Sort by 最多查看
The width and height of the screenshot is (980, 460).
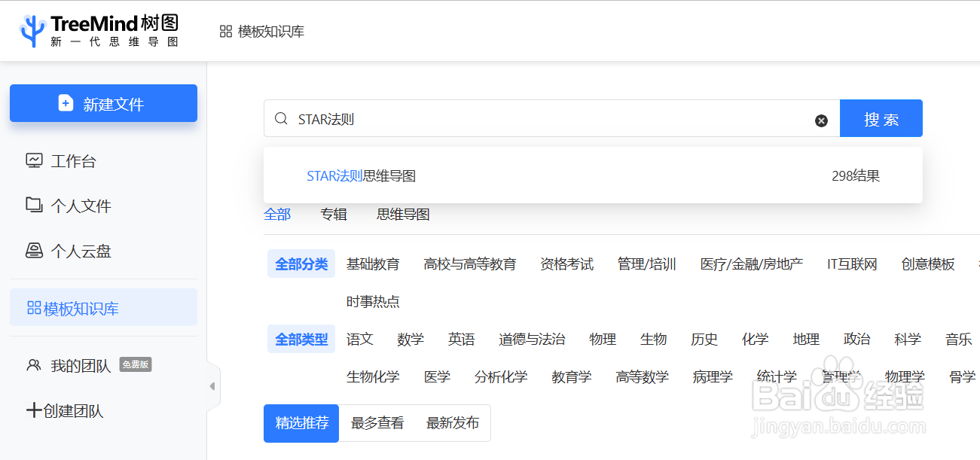(x=377, y=423)
